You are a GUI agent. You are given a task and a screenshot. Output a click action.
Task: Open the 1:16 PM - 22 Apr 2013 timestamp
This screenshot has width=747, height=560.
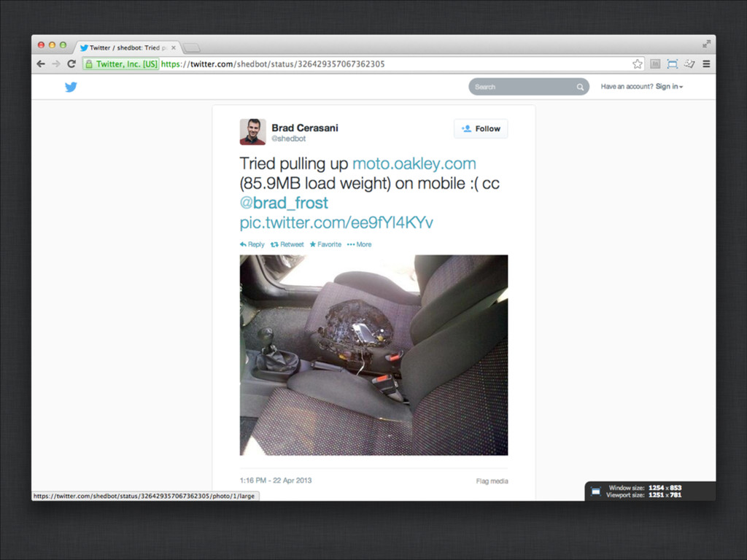coord(275,481)
